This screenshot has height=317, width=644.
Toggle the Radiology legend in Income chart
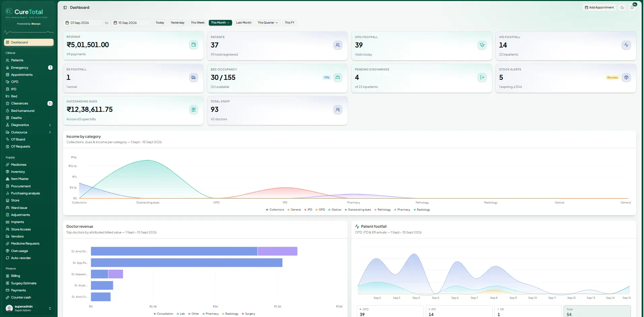[x=422, y=210]
